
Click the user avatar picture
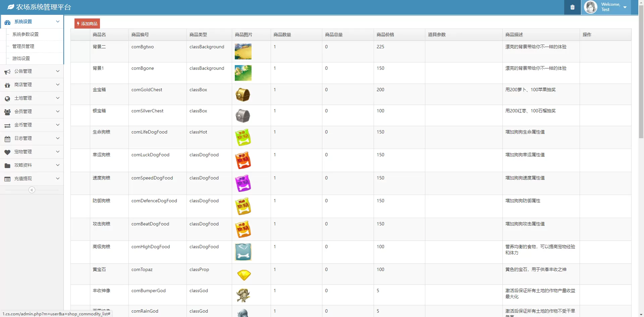point(590,7)
